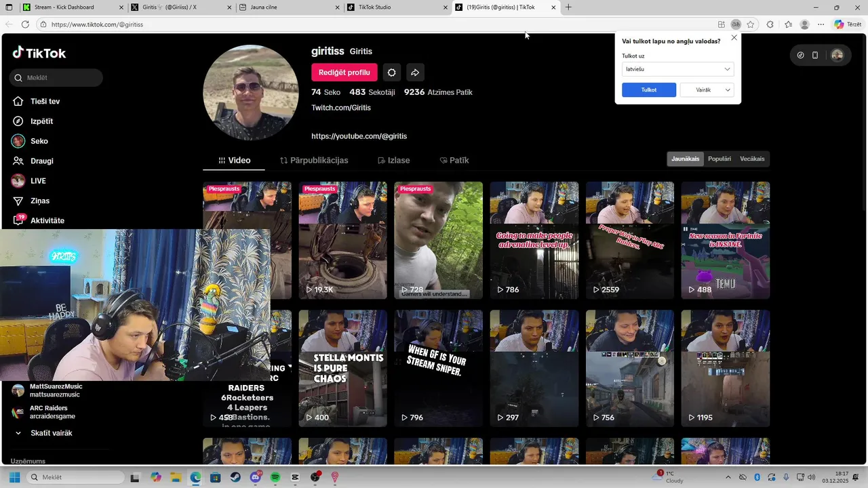The width and height of the screenshot is (868, 488).
Task: Open profile settings gear icon
Action: pyautogui.click(x=391, y=73)
